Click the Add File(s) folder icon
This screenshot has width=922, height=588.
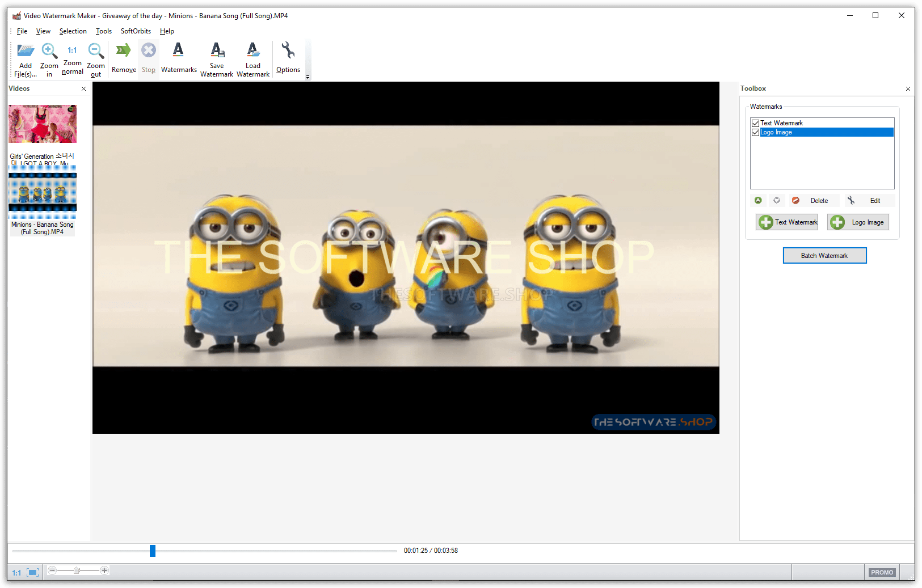(26, 52)
